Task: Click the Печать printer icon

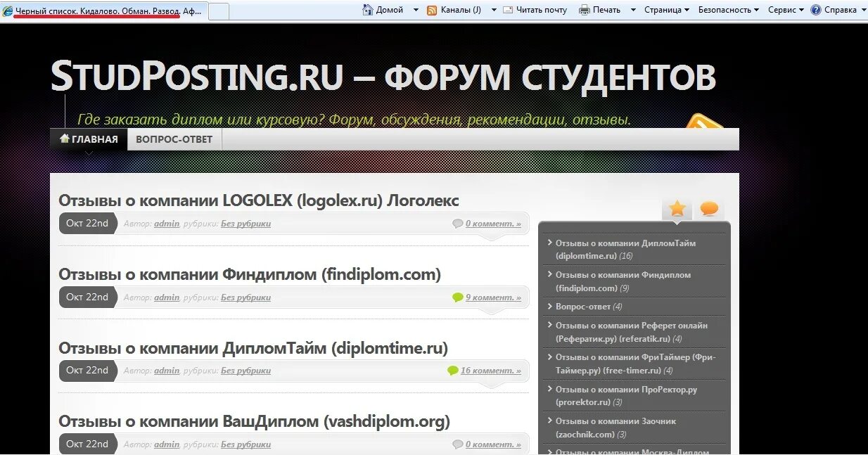Action: pos(583,9)
